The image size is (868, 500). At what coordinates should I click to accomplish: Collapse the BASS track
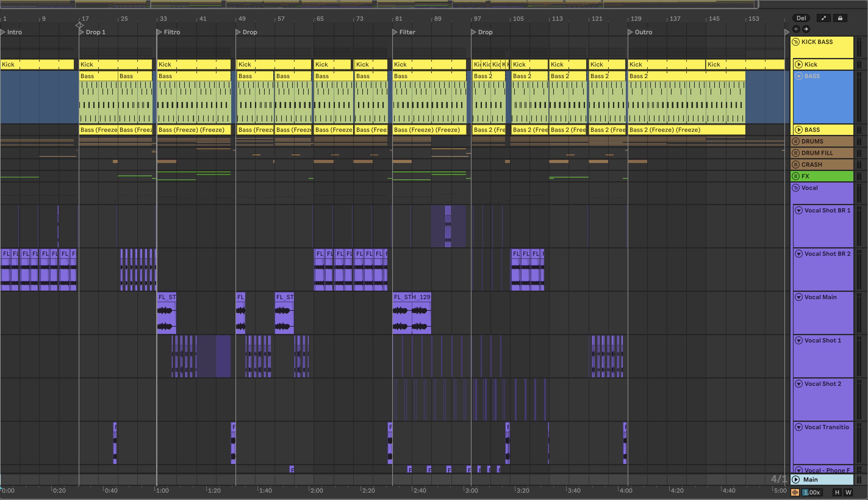799,76
